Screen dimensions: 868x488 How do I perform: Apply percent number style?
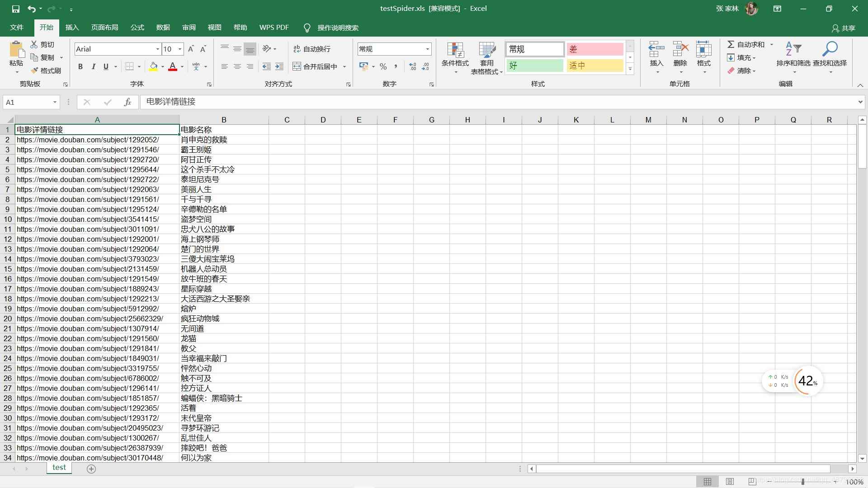pos(383,66)
